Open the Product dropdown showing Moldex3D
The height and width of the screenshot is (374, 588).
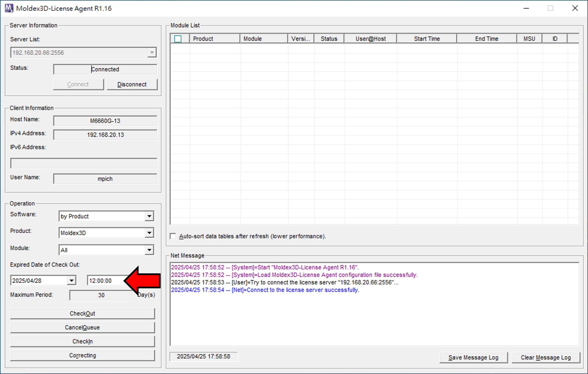pyautogui.click(x=149, y=233)
